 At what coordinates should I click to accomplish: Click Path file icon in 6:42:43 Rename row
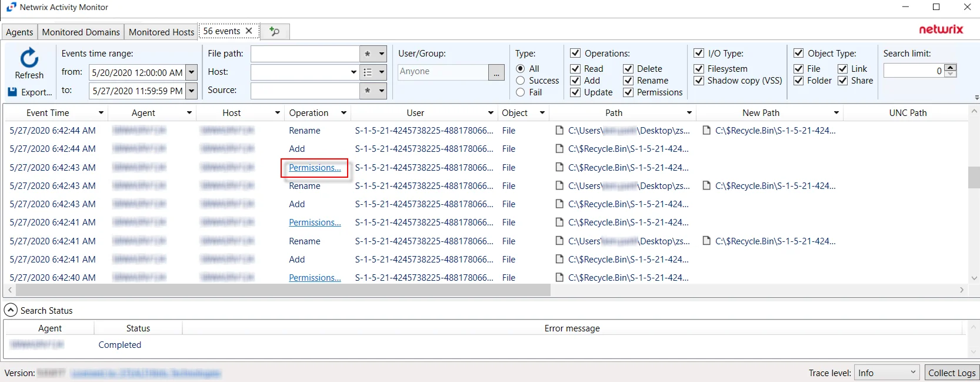559,185
